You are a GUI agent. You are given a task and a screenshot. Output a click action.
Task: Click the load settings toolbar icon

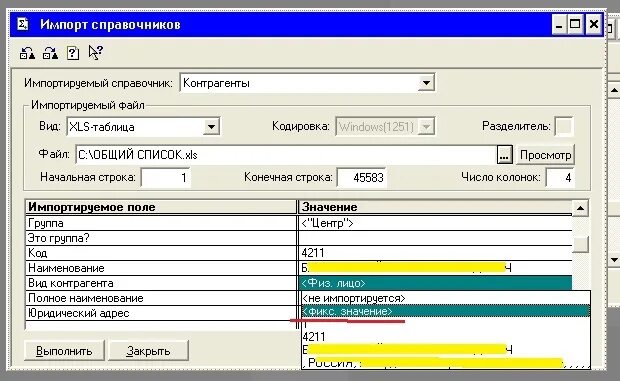tap(27, 53)
